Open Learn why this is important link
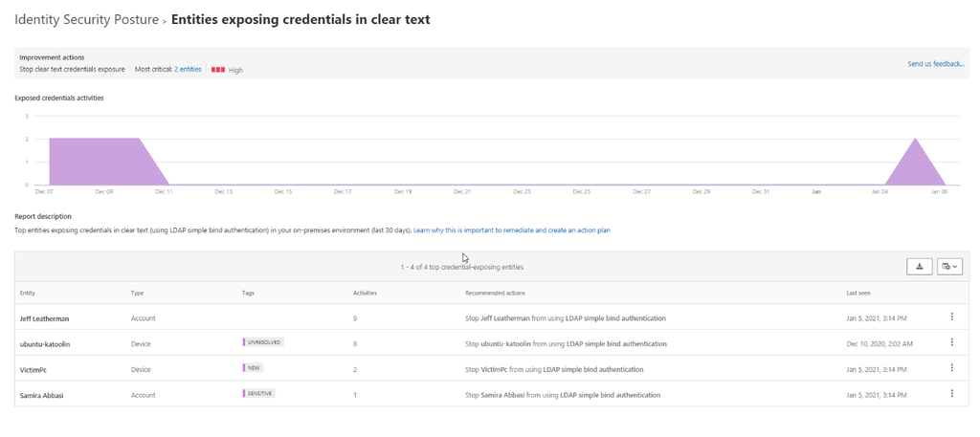The image size is (980, 437). pyautogui.click(x=512, y=230)
